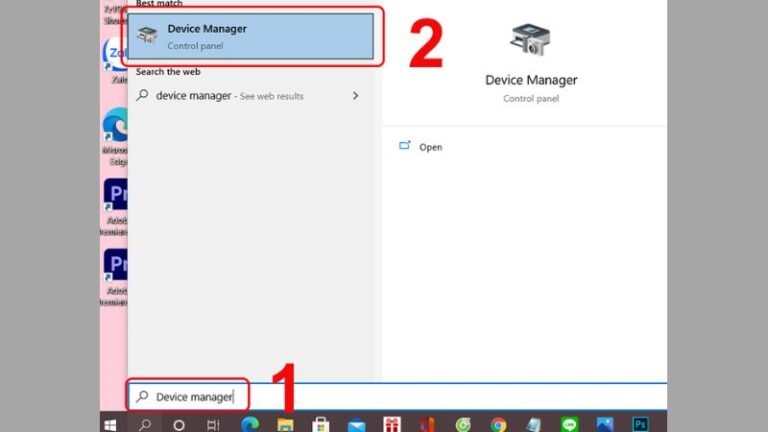Open Photoshop from the taskbar

[x=640, y=424]
